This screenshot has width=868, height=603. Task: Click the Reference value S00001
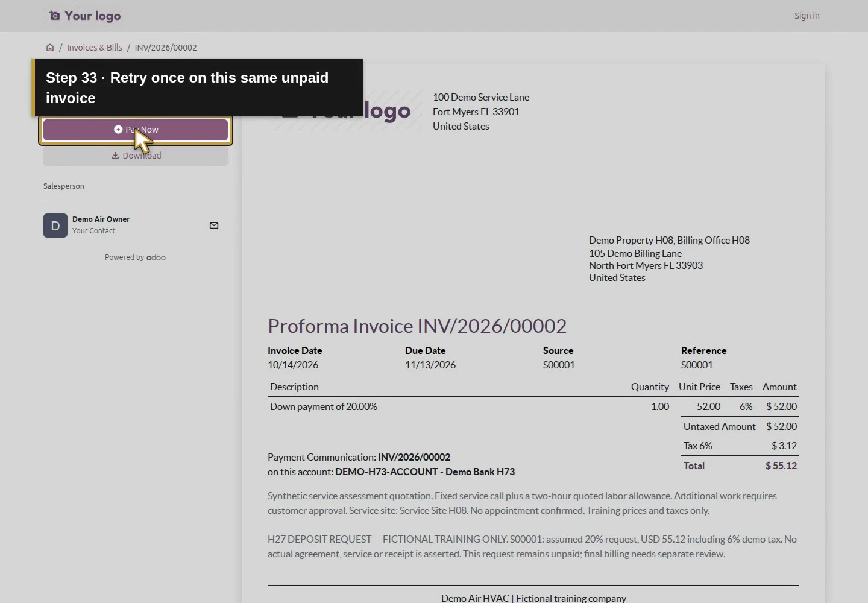pos(697,365)
